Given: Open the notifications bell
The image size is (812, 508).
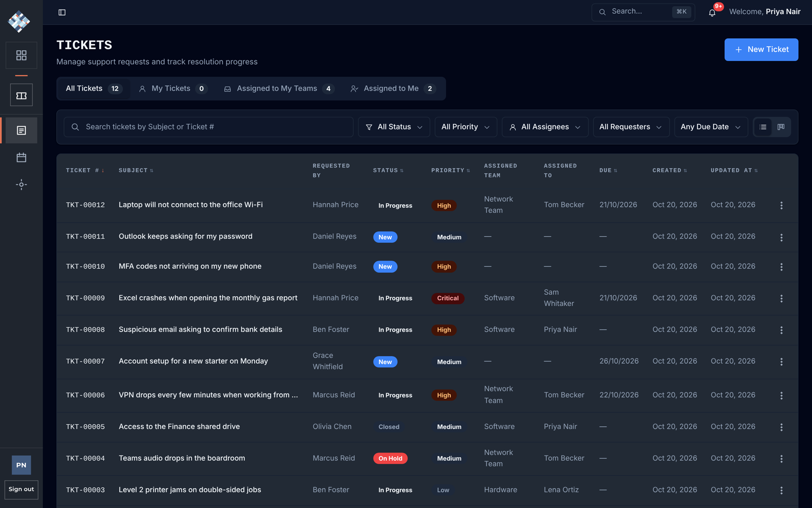Looking at the screenshot, I should click(712, 12).
